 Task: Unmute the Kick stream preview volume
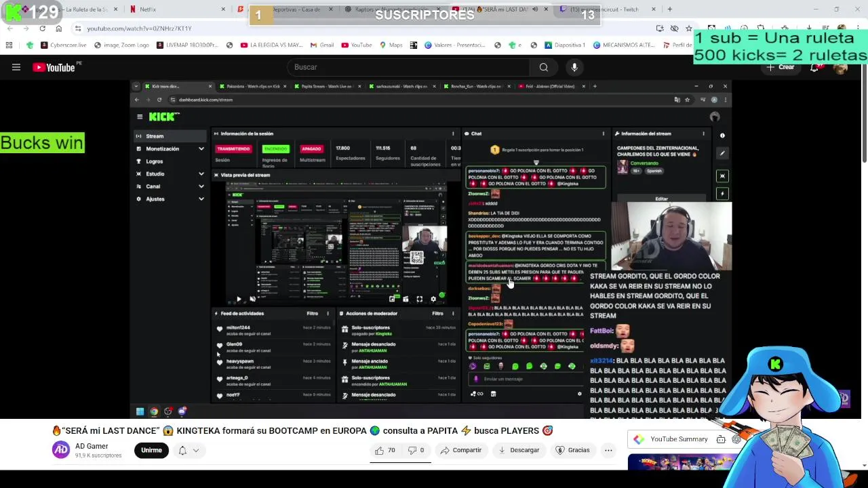coord(252,299)
